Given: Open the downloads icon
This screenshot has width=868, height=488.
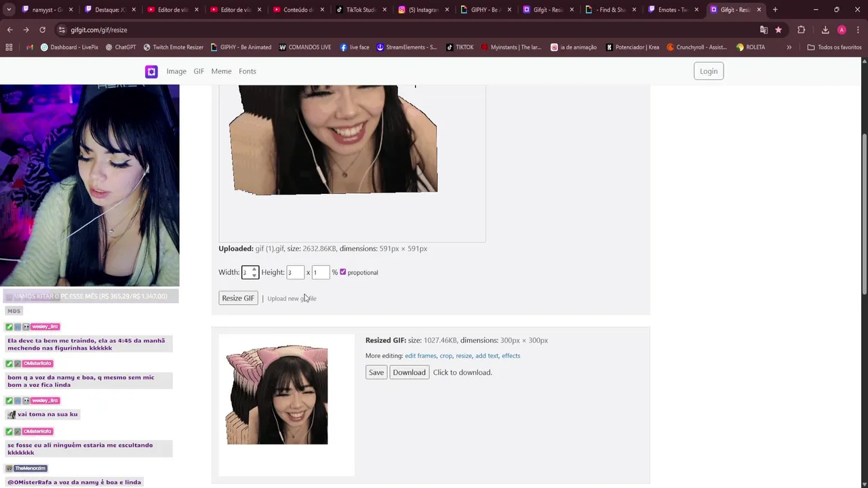Looking at the screenshot, I should pyautogui.click(x=825, y=30).
